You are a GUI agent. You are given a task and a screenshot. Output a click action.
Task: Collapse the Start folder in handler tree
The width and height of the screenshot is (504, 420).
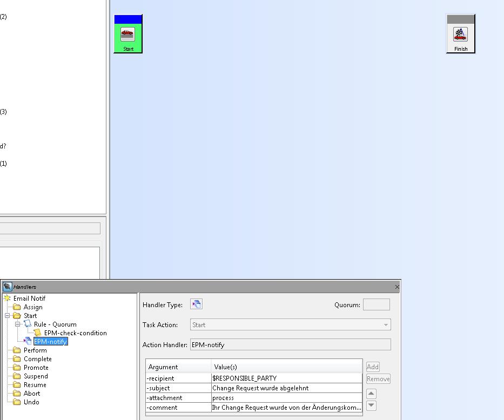[8, 316]
